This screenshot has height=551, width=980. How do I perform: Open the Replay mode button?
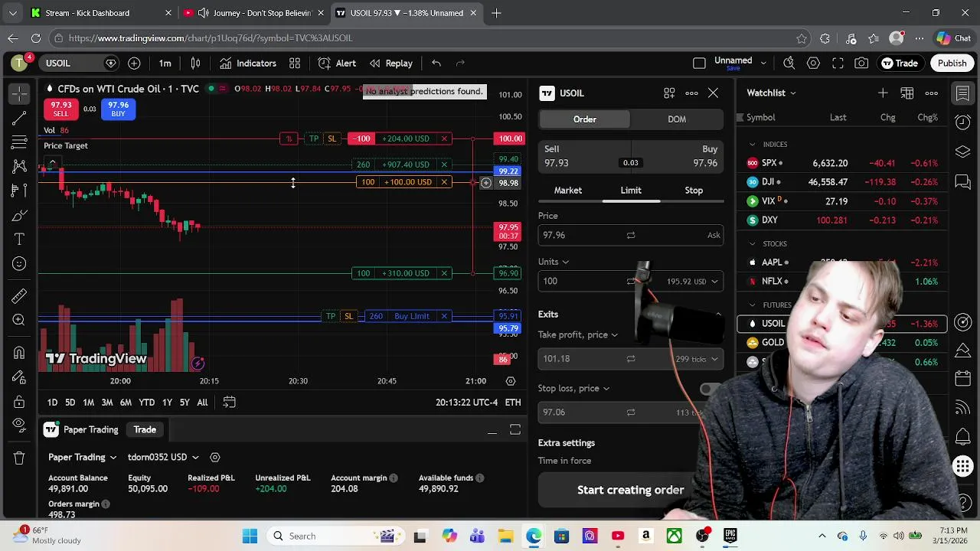coord(391,64)
